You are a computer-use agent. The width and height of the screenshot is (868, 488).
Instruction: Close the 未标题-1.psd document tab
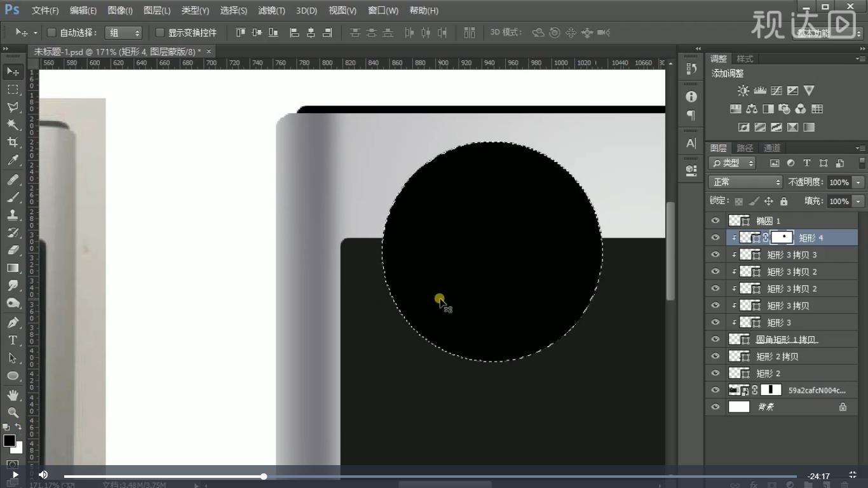pos(208,51)
